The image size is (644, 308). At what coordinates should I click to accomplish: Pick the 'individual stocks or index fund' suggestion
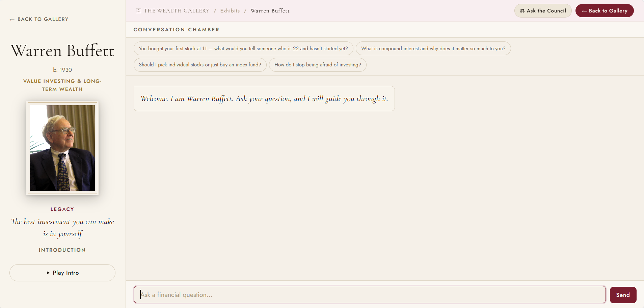coord(200,65)
